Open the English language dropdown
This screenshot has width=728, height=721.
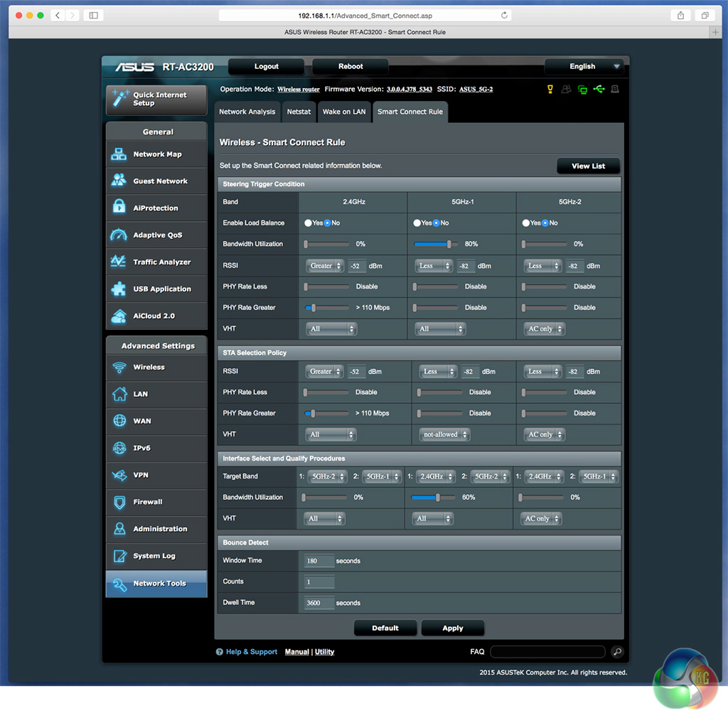[584, 67]
